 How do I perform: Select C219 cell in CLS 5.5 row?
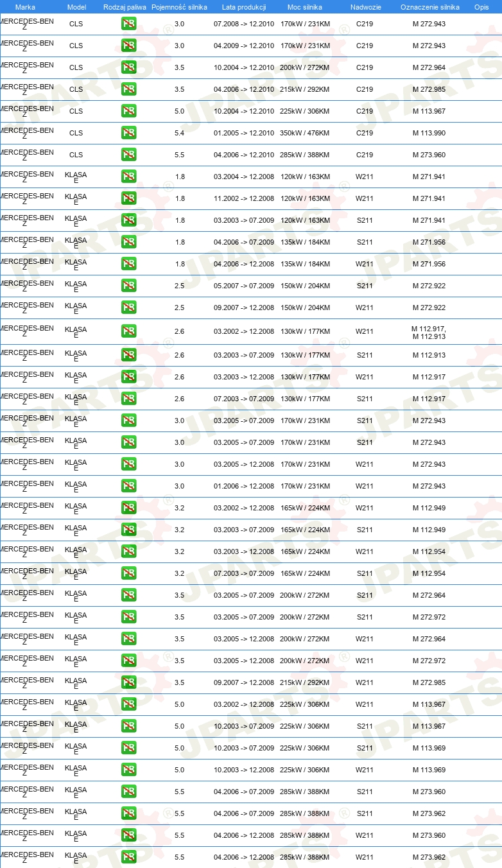tap(365, 155)
